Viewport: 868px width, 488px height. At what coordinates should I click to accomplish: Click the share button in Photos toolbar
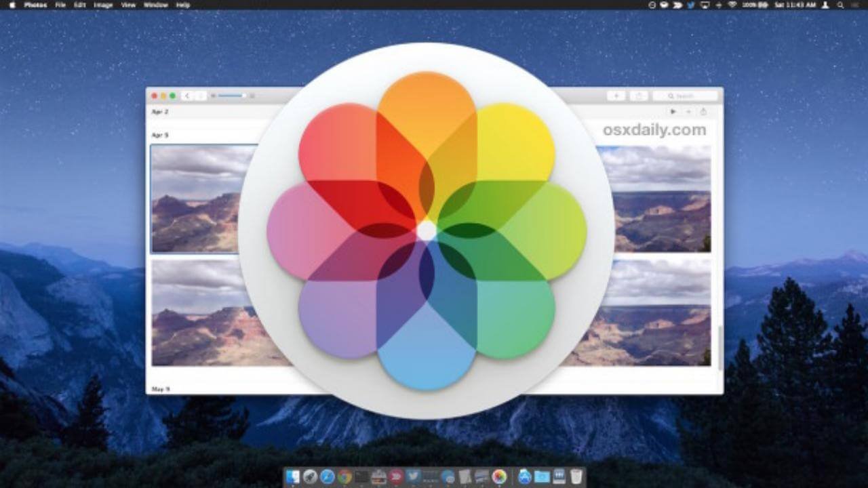[639, 96]
